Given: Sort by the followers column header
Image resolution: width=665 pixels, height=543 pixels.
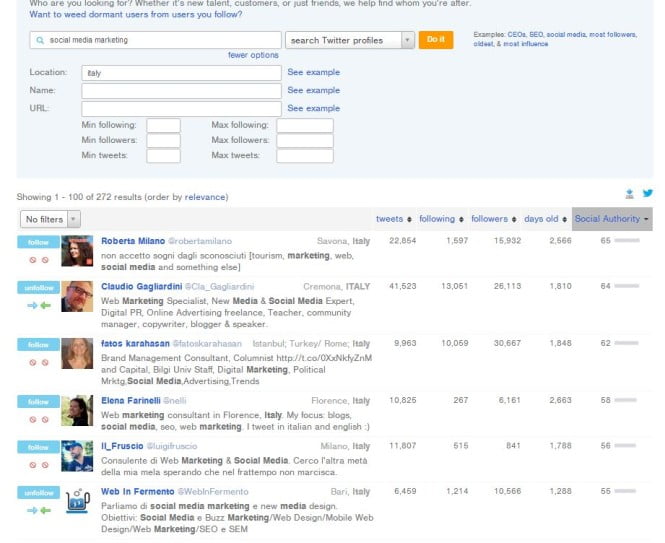Looking at the screenshot, I should (493, 219).
